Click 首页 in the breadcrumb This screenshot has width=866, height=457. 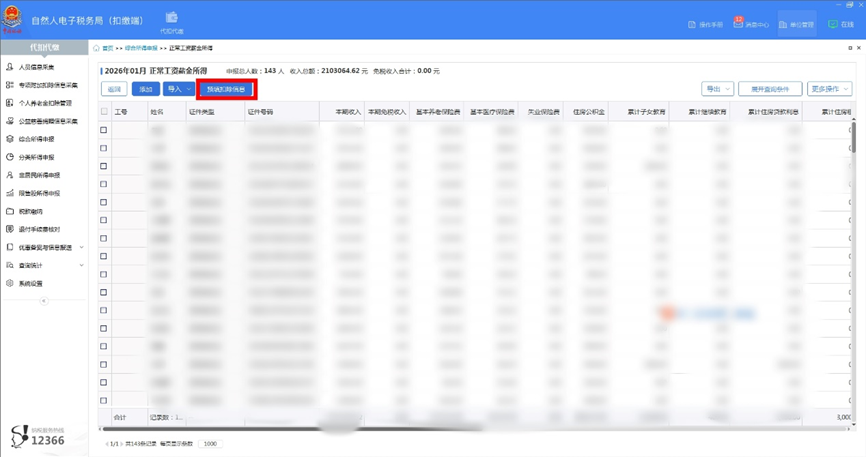click(x=107, y=48)
